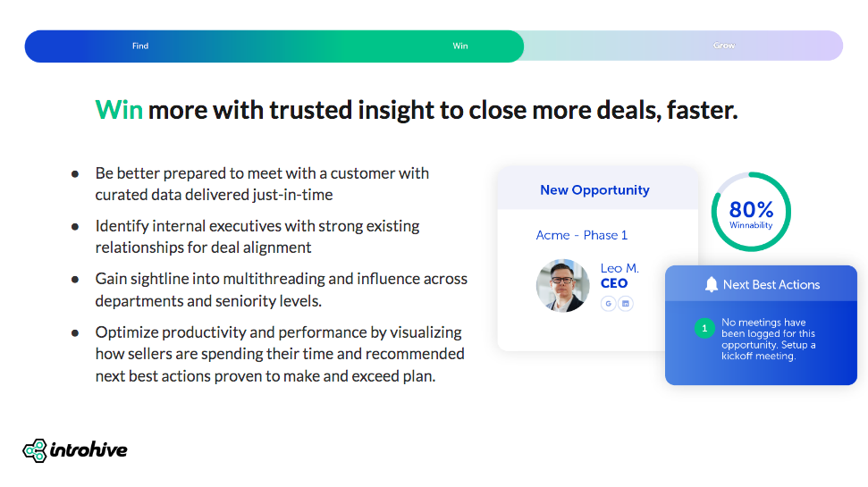868x487 pixels.
Task: Click the green number 1 badge
Action: [704, 329]
